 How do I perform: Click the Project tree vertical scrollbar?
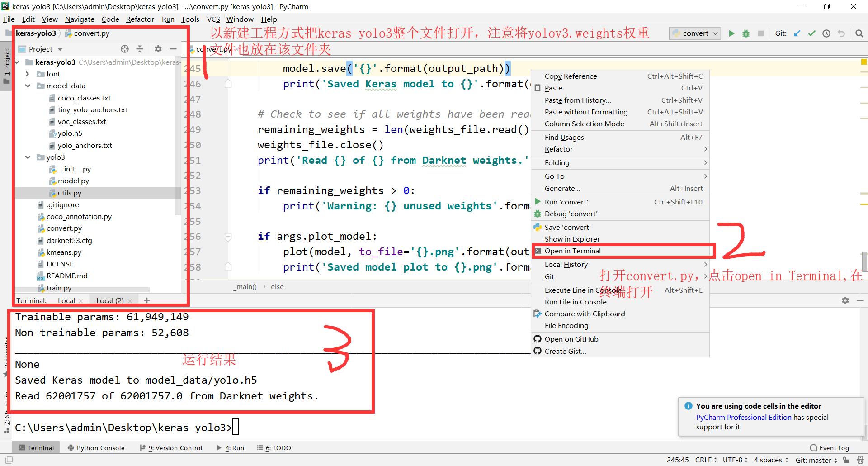pyautogui.click(x=178, y=136)
